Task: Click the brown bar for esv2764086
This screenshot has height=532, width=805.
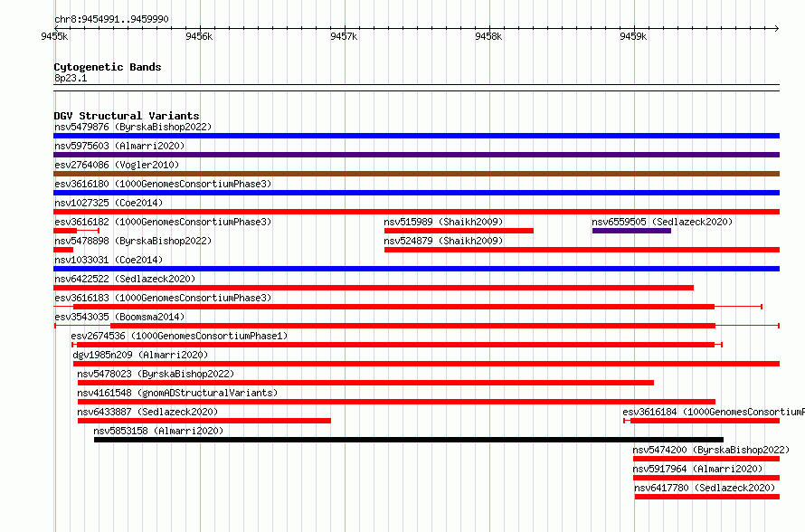Action: pyautogui.click(x=416, y=174)
